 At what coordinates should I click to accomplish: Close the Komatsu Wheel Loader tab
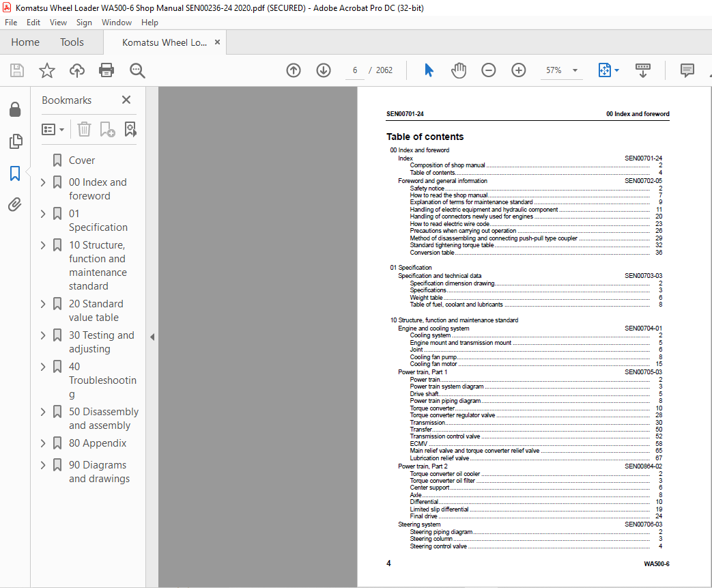click(218, 42)
